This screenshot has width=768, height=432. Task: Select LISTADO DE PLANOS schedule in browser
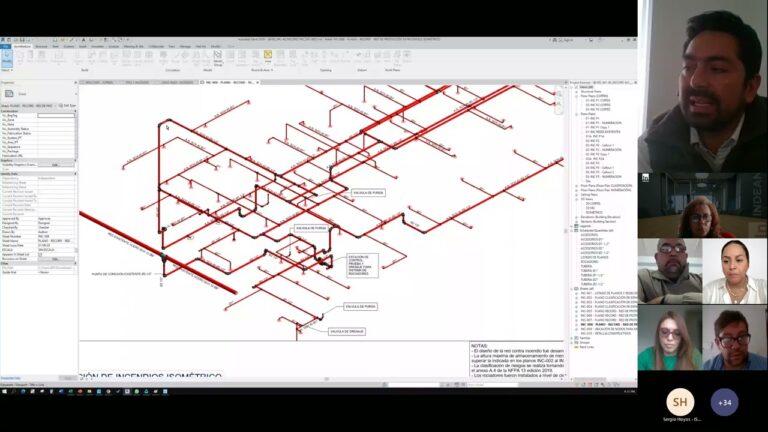tap(594, 257)
